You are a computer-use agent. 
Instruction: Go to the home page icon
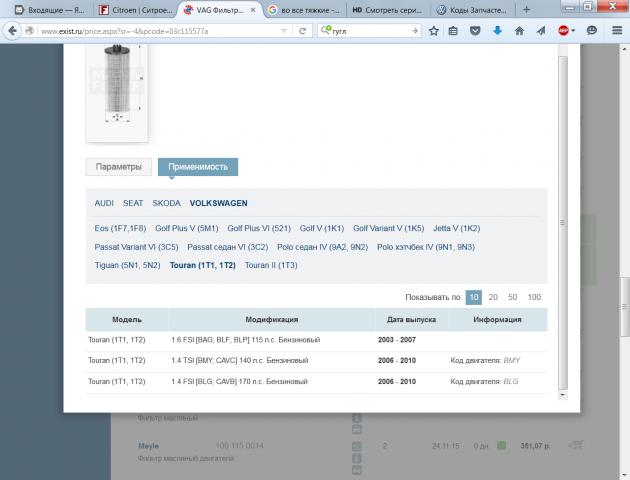pos(519,31)
